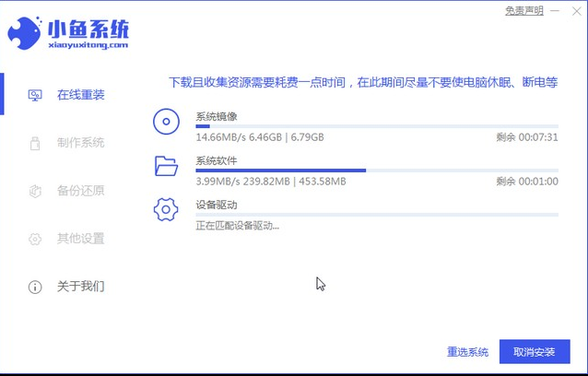
Task: Click the xiaoyuxitong.com website text
Action: click(x=88, y=45)
